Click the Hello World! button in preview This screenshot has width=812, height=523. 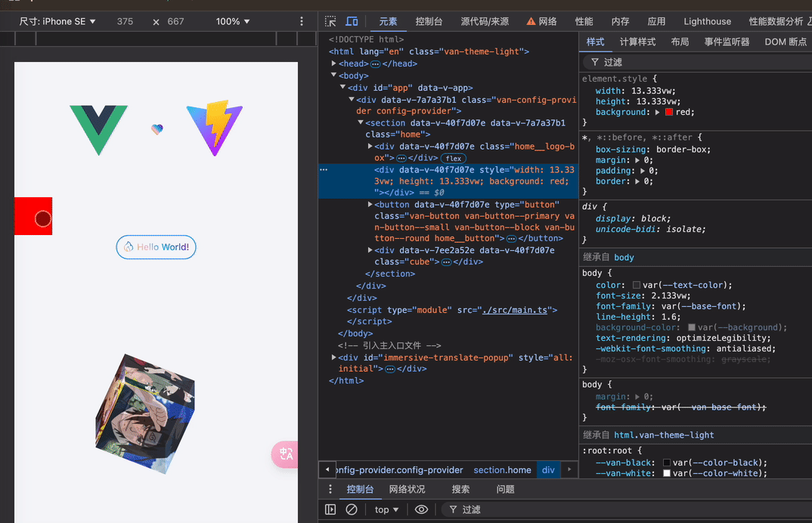tap(156, 247)
